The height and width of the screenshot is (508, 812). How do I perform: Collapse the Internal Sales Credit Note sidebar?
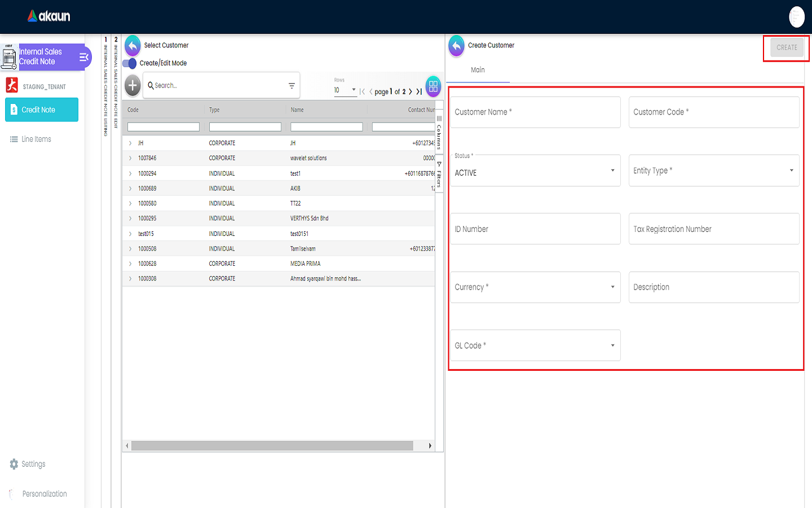(x=84, y=57)
